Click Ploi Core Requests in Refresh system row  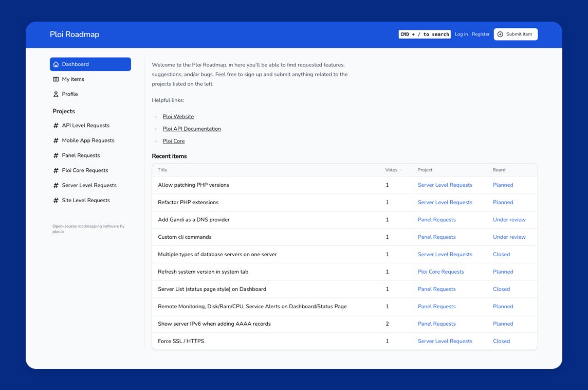440,272
